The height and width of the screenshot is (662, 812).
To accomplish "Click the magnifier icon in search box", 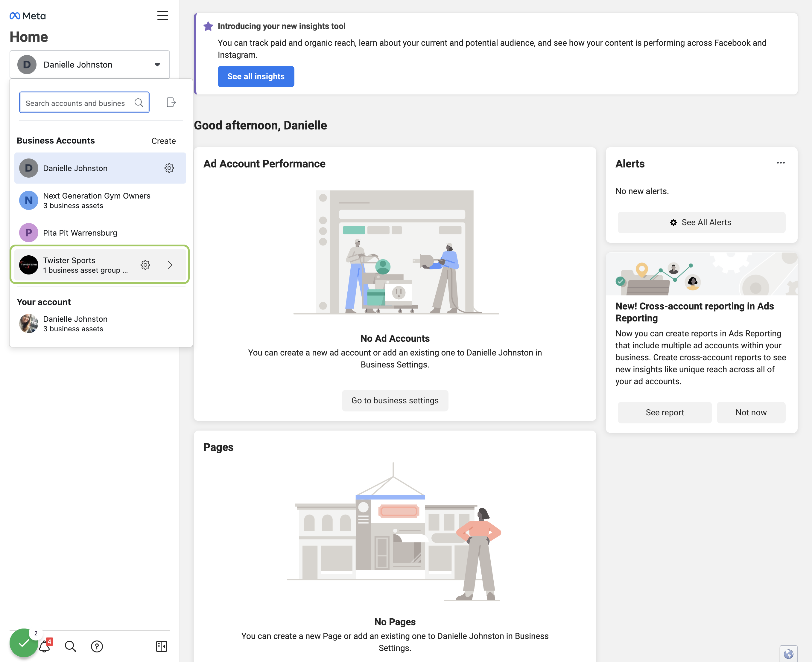I will coord(139,103).
